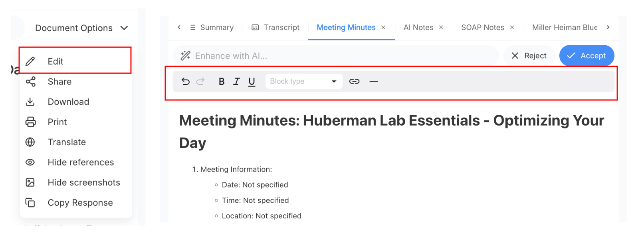
Task: Toggle Hide references option
Action: click(81, 162)
